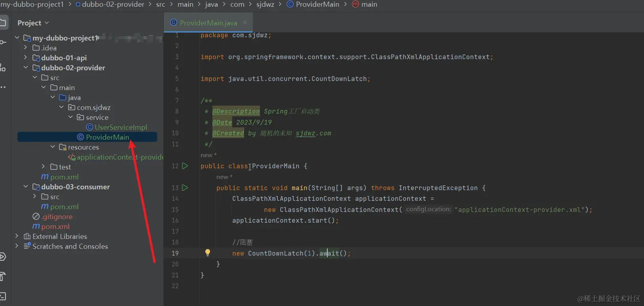Click applicationContext.start() line
The height and width of the screenshot is (306, 644).
285,220
